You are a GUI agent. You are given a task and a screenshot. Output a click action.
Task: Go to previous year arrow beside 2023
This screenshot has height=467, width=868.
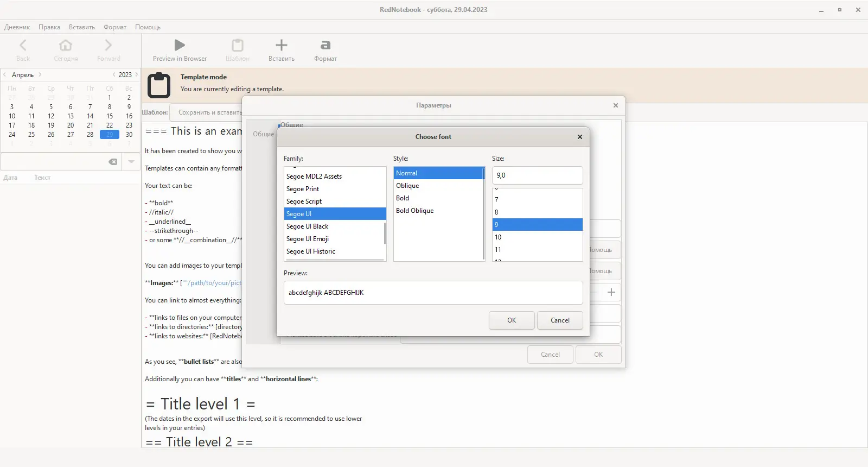[114, 74]
